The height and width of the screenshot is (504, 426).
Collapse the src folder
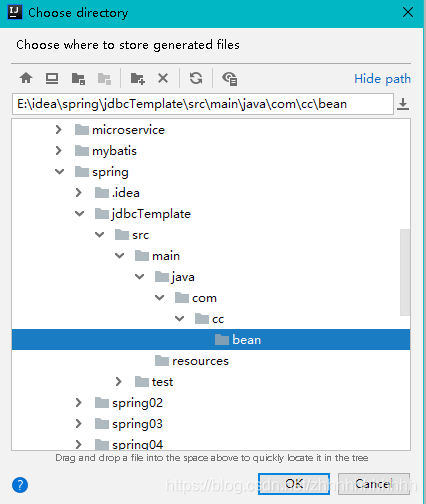99,235
